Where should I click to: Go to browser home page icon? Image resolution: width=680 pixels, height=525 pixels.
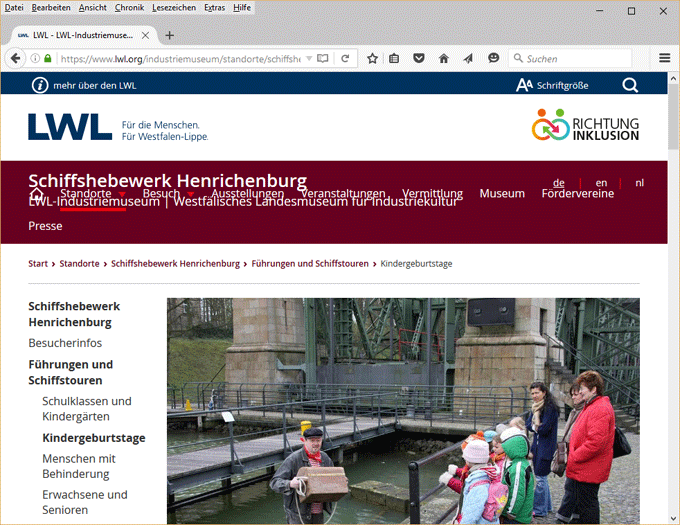point(444,58)
